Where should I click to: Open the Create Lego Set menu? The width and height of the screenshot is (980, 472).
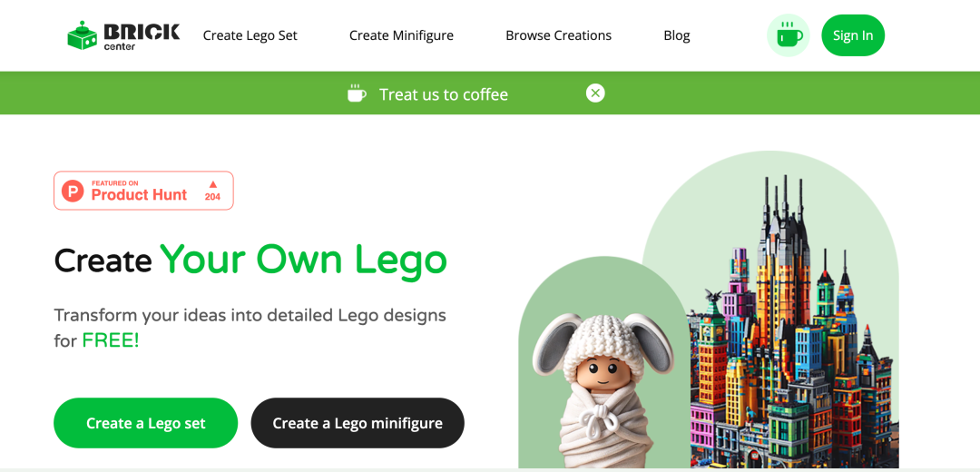[x=250, y=35]
